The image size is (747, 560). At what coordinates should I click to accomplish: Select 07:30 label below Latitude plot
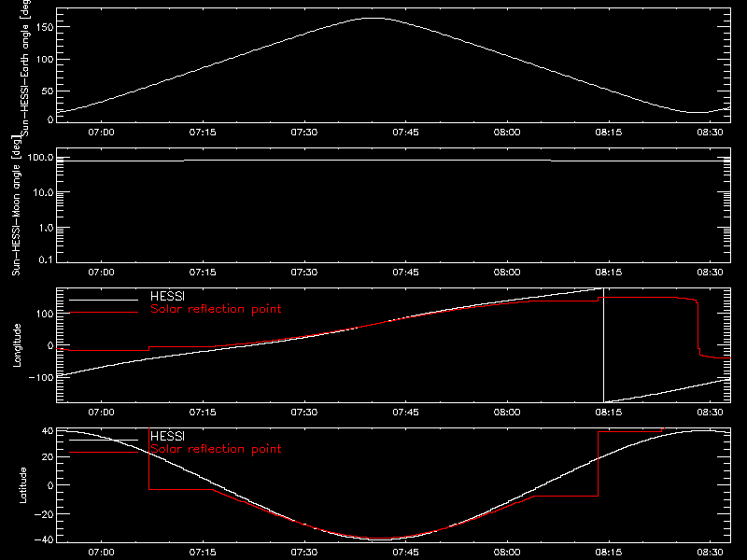tap(304, 552)
